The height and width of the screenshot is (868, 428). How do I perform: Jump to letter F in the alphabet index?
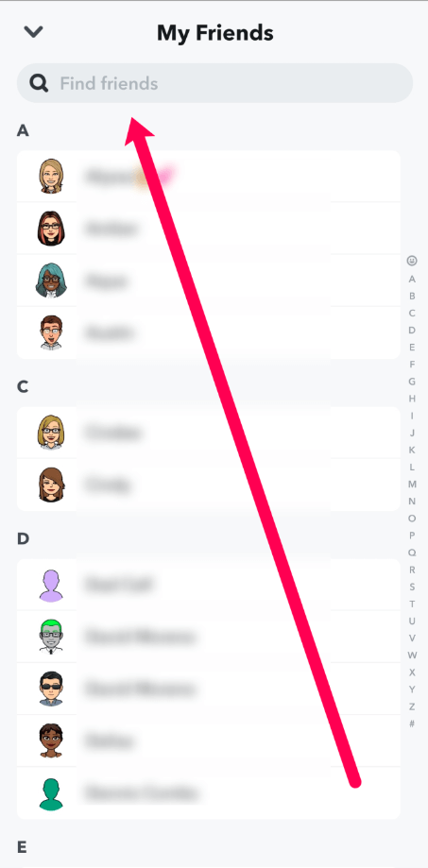tap(412, 365)
